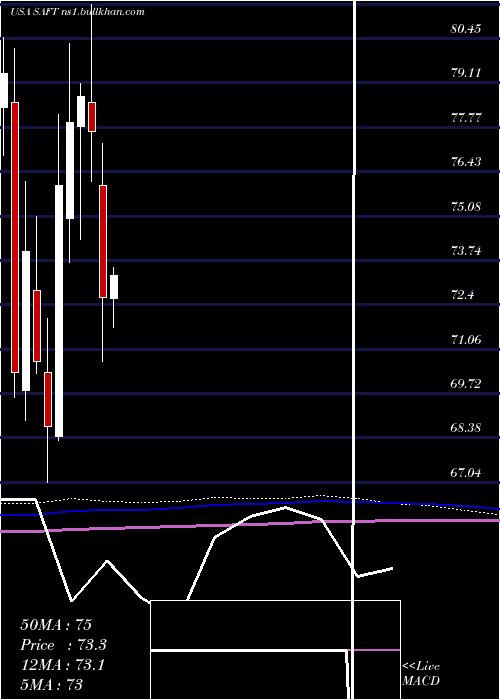Click the Live MACD label
The image size is (500, 700).
(421, 674)
